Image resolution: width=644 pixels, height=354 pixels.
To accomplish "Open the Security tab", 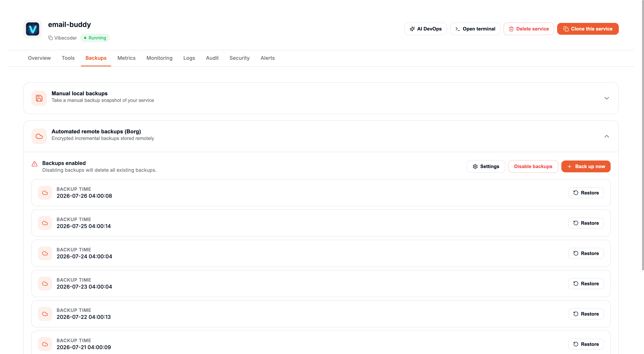I will coord(240,58).
